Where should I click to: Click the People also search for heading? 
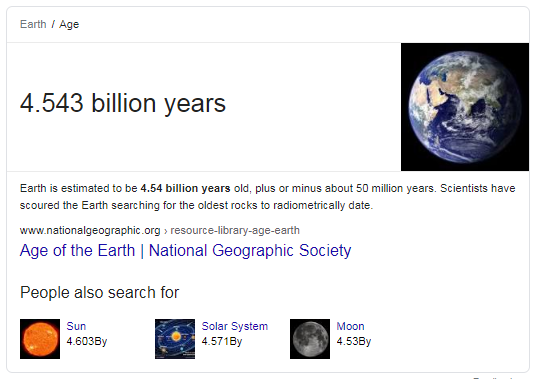coord(99,293)
